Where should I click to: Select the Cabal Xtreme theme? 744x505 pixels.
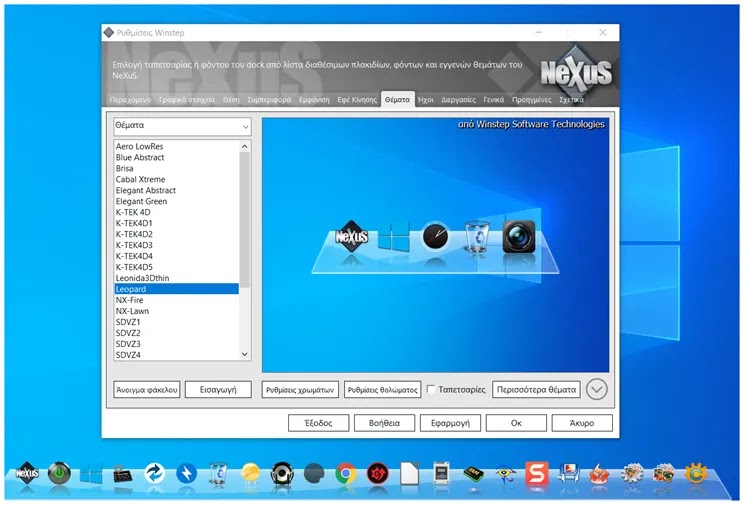click(x=177, y=179)
